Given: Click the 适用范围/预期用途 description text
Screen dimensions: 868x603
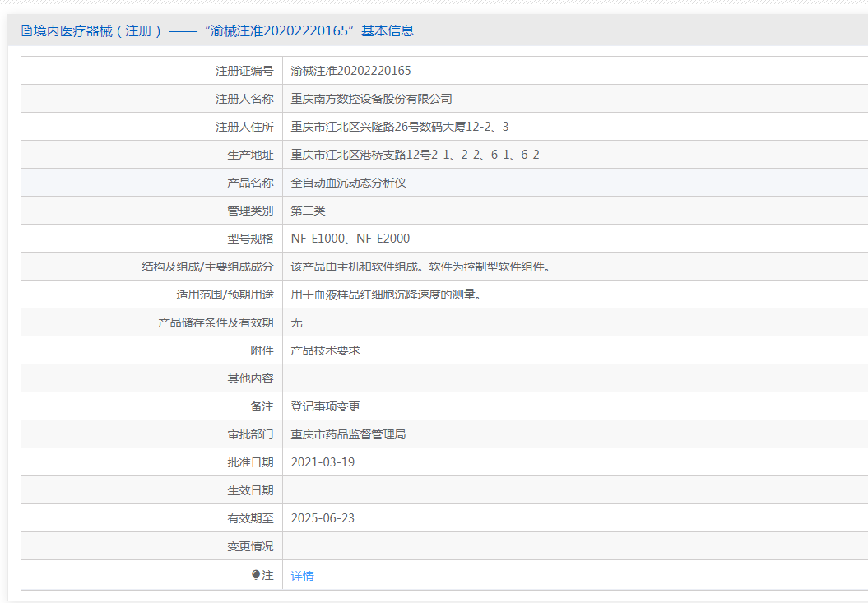Looking at the screenshot, I should (x=385, y=295).
